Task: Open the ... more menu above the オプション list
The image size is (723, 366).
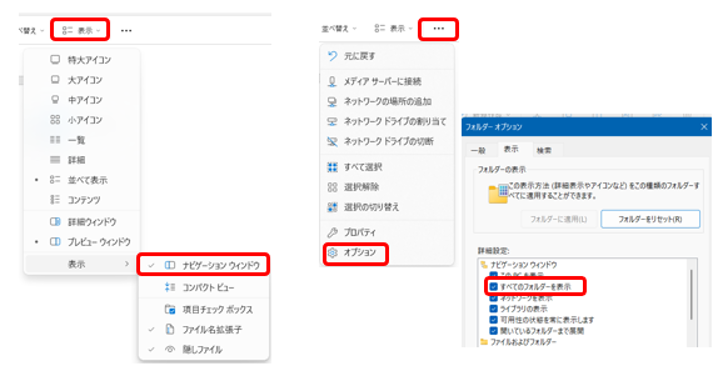Action: [439, 29]
